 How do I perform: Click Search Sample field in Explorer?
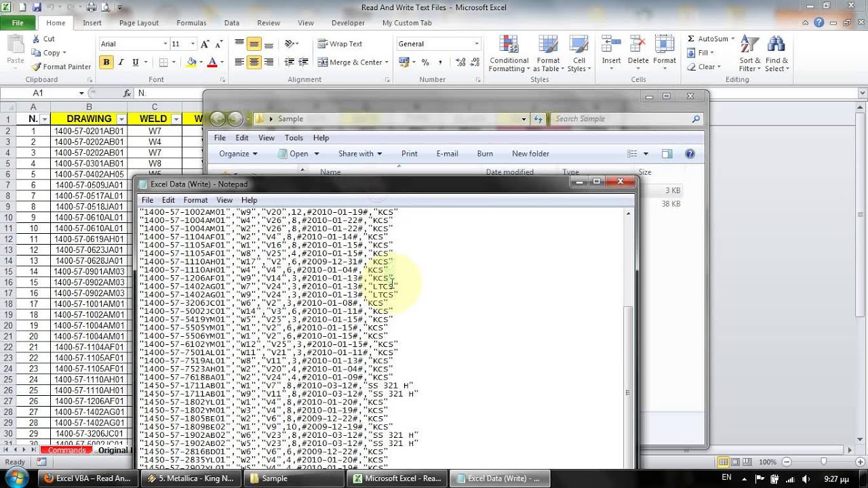click(627, 119)
